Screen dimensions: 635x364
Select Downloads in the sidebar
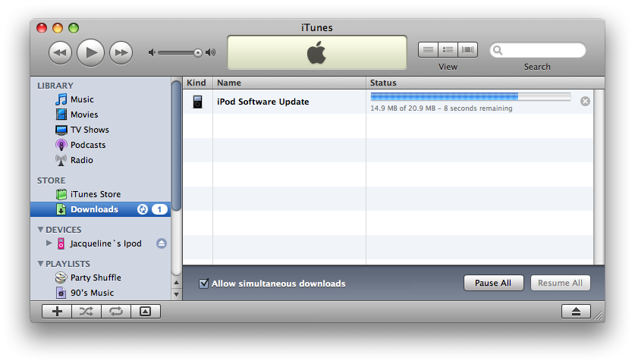click(x=100, y=209)
